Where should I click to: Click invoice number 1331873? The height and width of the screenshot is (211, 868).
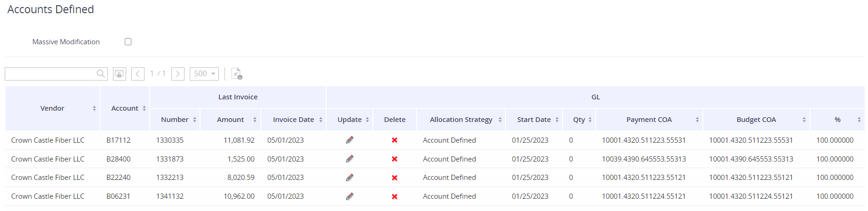pyautogui.click(x=170, y=159)
